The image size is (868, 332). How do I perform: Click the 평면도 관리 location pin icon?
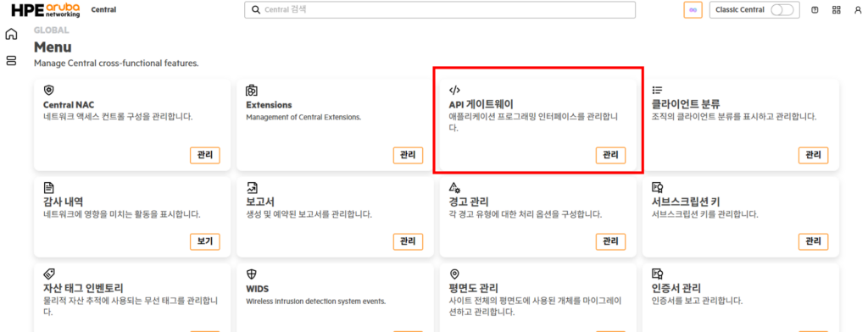[x=454, y=274]
